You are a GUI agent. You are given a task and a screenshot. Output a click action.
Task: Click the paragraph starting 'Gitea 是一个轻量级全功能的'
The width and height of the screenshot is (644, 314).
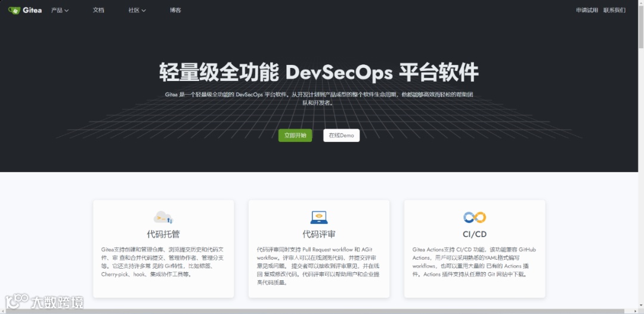point(318,98)
